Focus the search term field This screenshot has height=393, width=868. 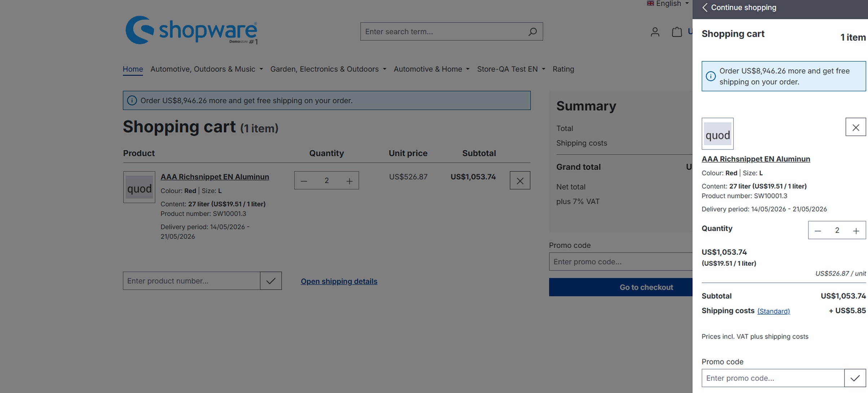(442, 32)
